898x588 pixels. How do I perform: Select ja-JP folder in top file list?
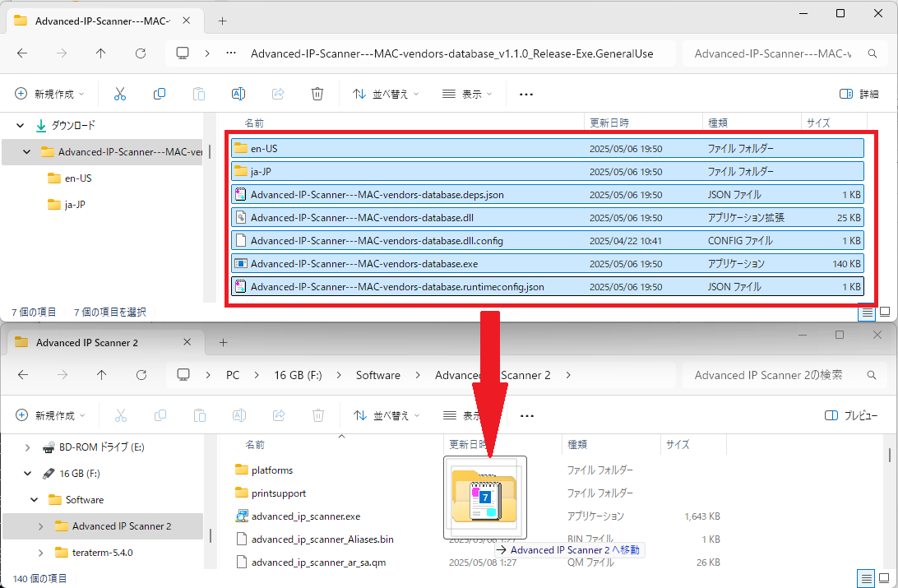click(x=548, y=171)
